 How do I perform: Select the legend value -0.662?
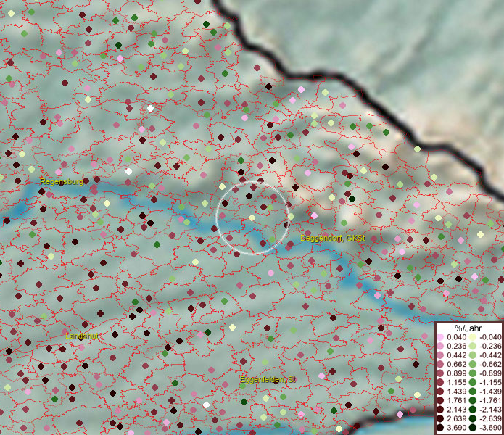490,365
